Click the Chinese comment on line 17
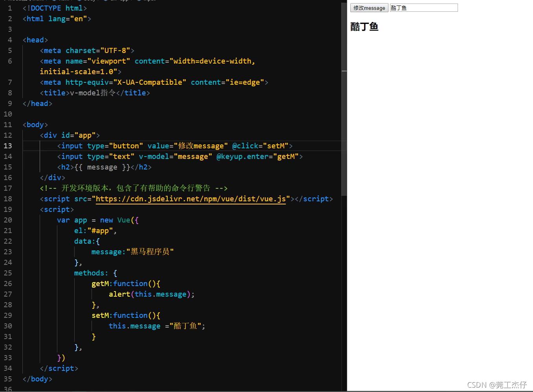 134,188
